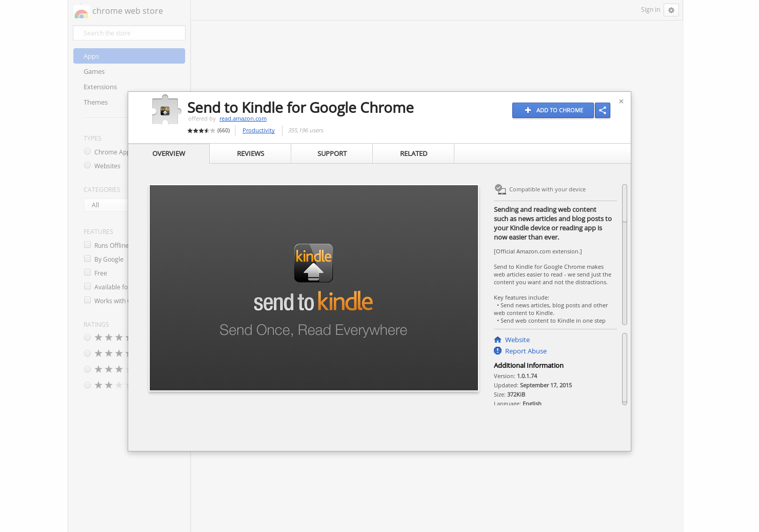
Task: Enable the Runs Offline checkbox
Action: 87,244
